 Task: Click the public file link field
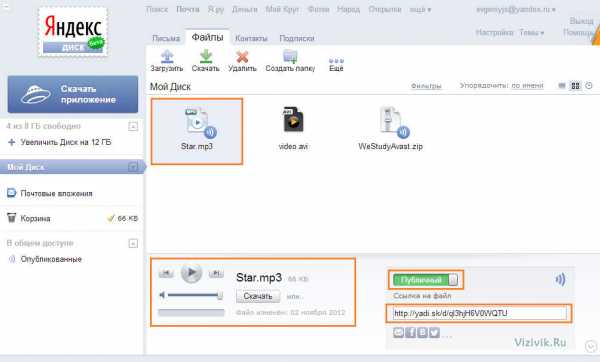pos(479,313)
